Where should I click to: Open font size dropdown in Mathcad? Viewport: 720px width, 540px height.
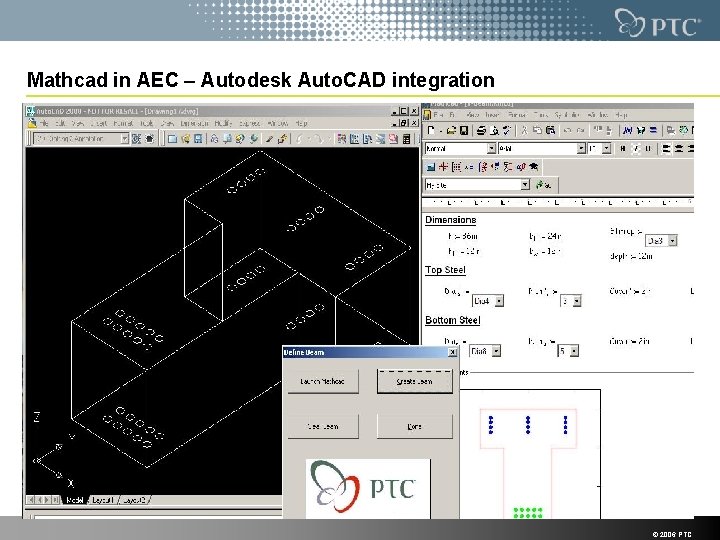tap(606, 148)
